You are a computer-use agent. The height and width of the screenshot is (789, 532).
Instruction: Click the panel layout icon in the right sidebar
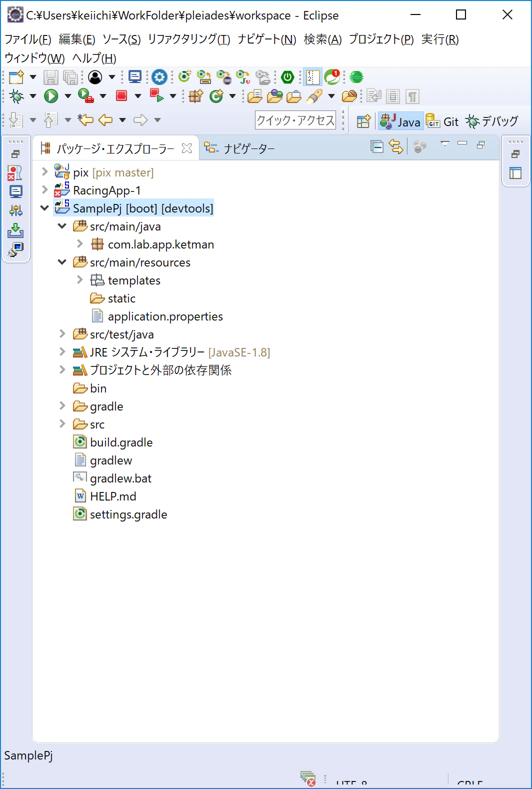point(515,173)
